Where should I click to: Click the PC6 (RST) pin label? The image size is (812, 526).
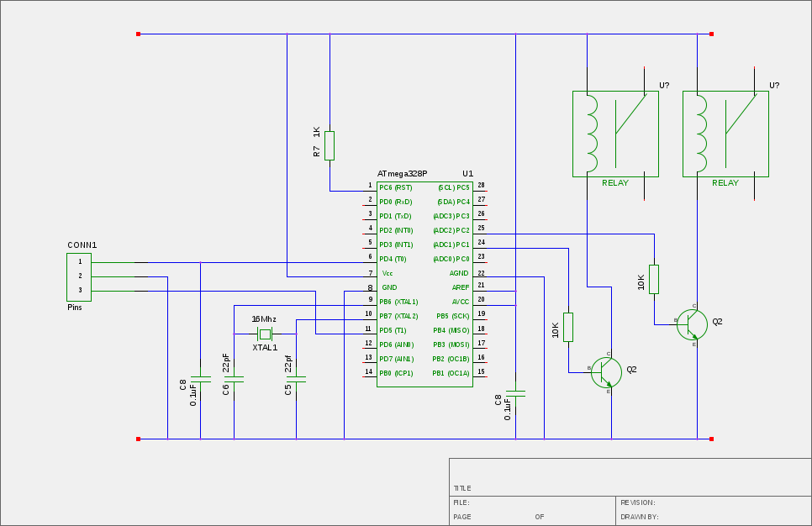396,187
